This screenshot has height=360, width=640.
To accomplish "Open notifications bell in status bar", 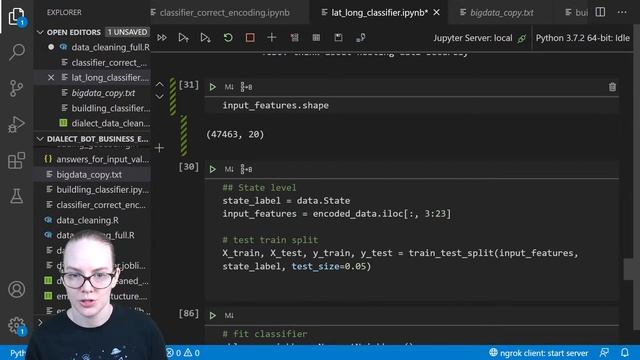I will coord(624,353).
